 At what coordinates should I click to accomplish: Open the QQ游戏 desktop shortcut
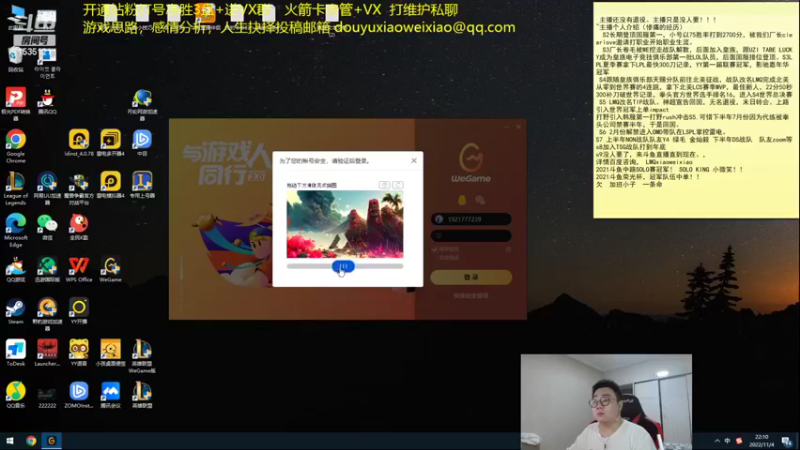(x=16, y=269)
